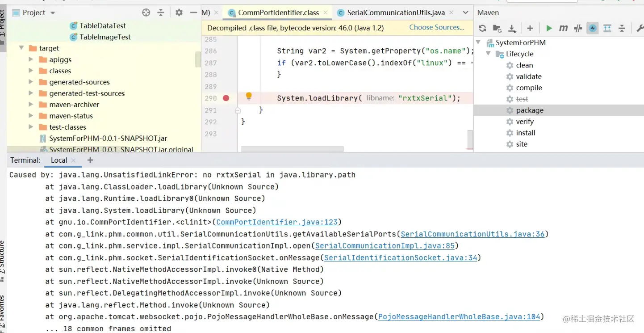Download Maven sources and documentation

[x=512, y=28]
